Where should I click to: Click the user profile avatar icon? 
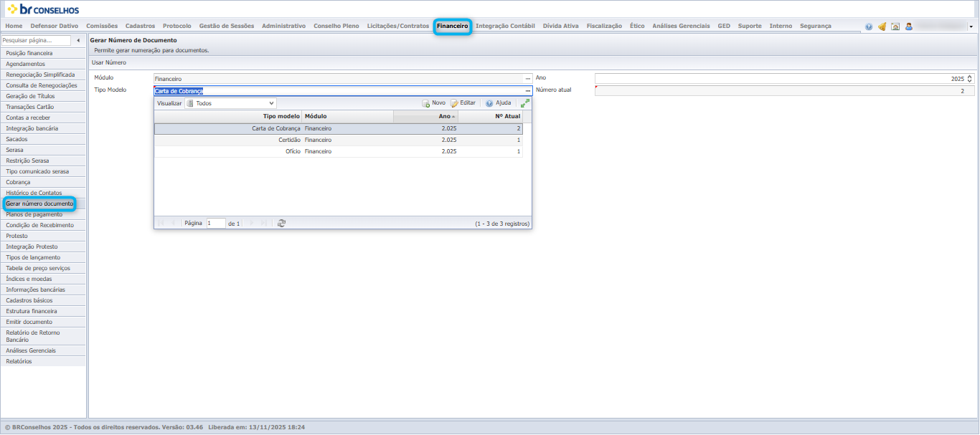(908, 27)
